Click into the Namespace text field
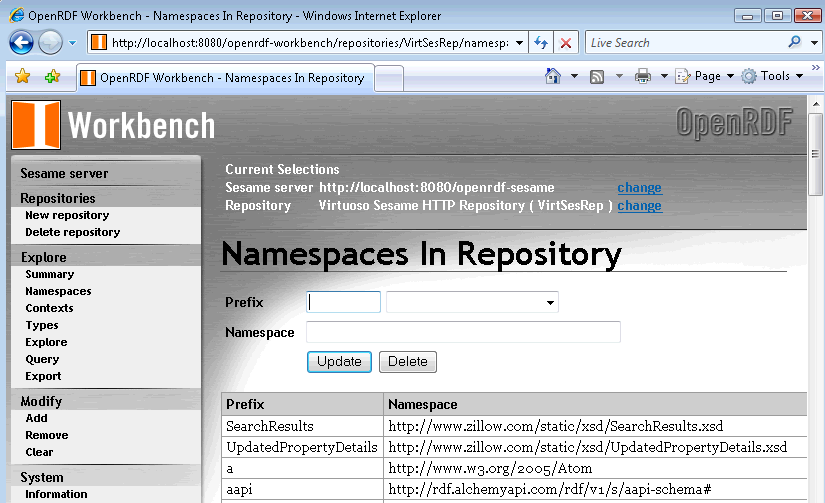 coord(463,332)
